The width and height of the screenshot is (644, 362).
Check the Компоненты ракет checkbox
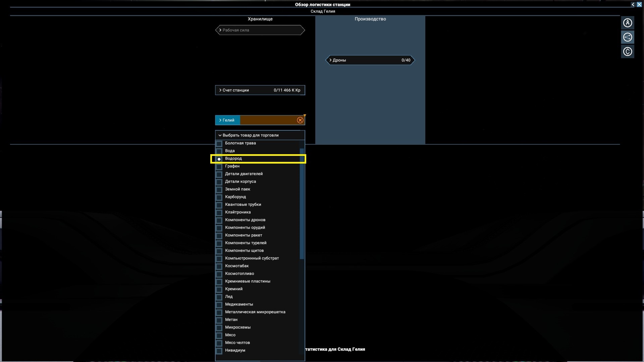click(x=219, y=236)
